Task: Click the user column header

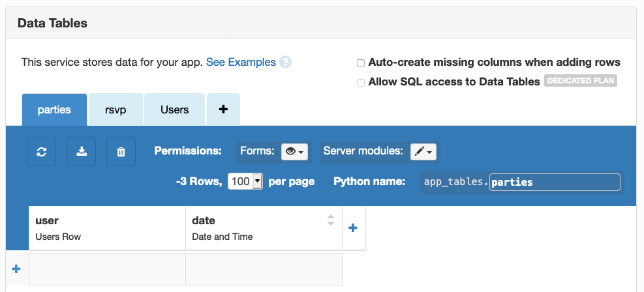Action: [107, 227]
